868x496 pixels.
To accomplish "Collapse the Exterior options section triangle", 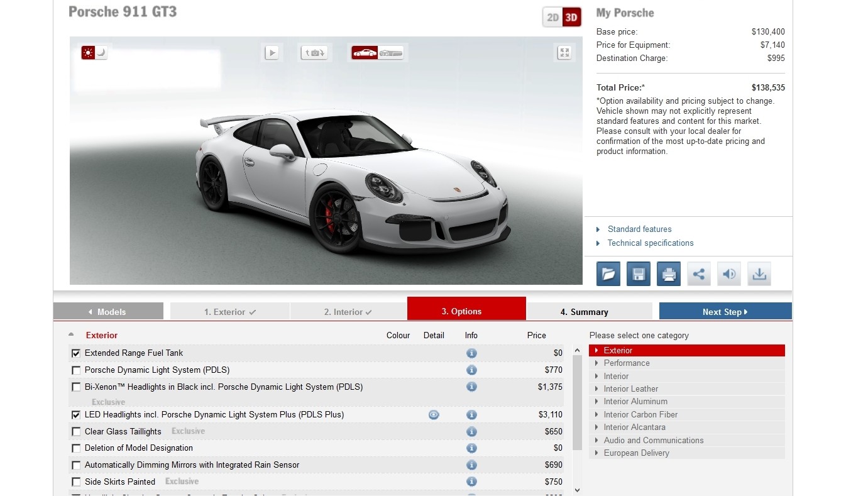I will coord(71,334).
